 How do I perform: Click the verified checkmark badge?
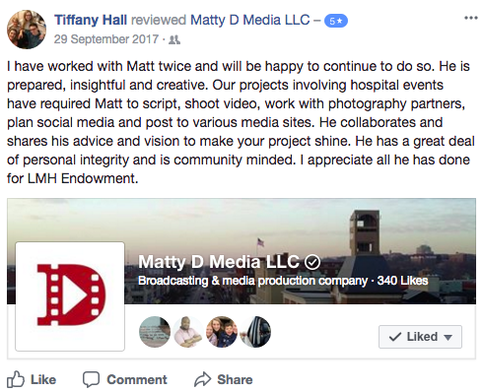tap(312, 262)
